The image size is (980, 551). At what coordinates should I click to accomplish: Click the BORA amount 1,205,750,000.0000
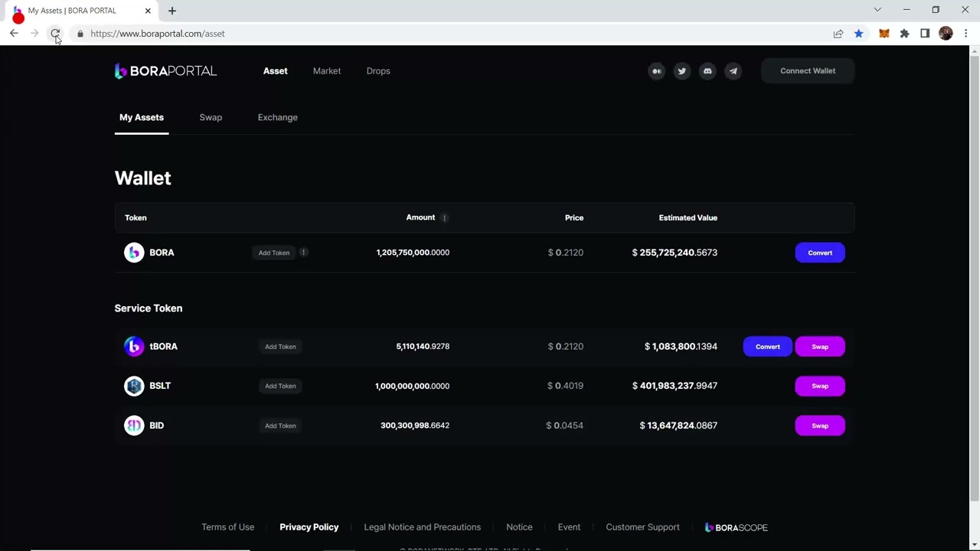(x=413, y=253)
